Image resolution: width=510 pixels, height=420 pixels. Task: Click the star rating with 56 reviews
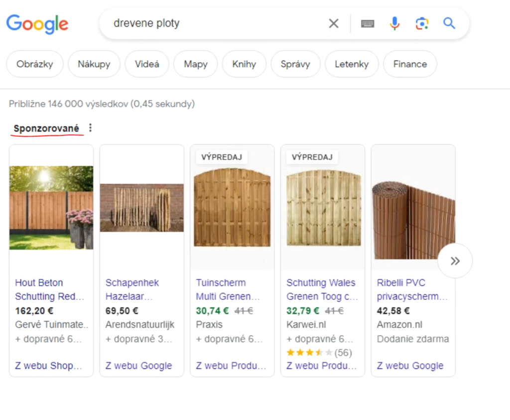[x=319, y=352]
